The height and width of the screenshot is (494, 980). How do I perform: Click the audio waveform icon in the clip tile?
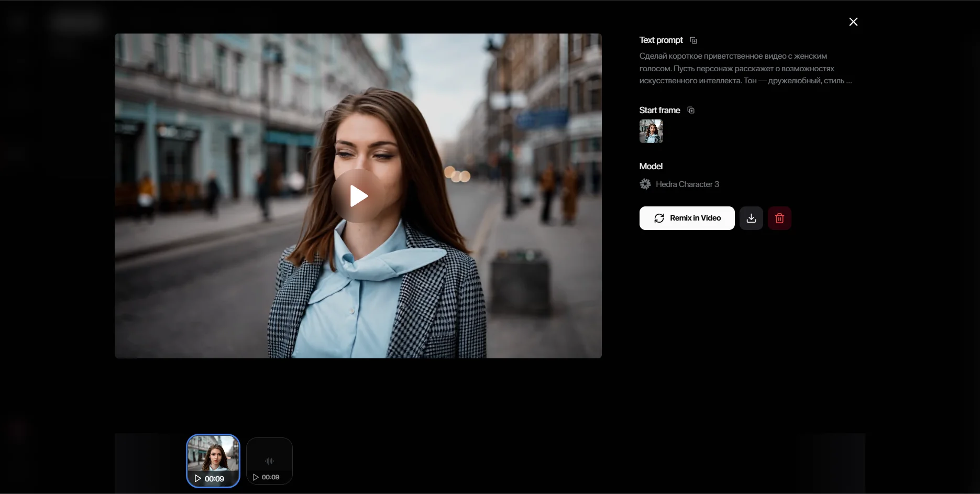(269, 461)
